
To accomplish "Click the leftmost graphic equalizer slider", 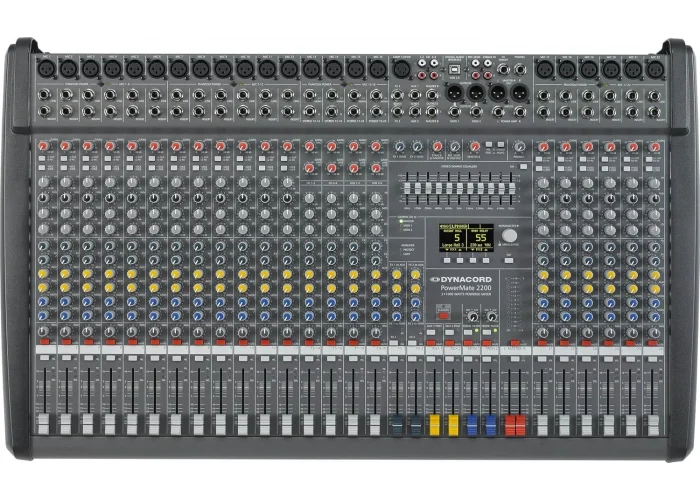I will coord(405,189).
